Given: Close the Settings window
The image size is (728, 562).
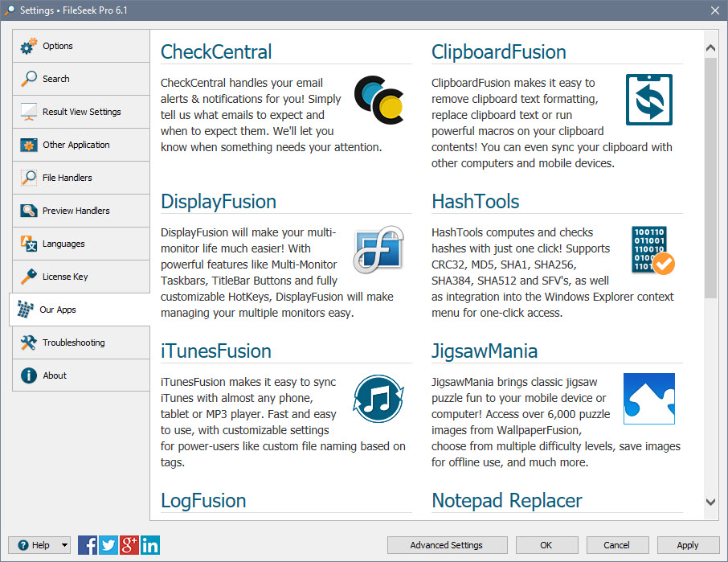Looking at the screenshot, I should (x=715, y=10).
